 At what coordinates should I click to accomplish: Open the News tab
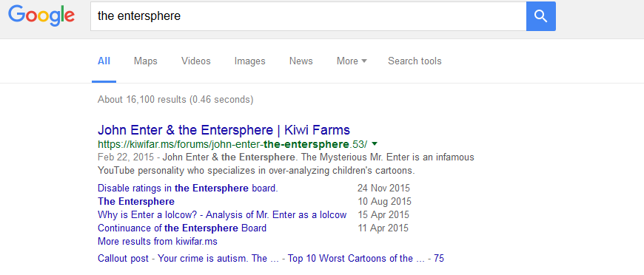point(301,61)
